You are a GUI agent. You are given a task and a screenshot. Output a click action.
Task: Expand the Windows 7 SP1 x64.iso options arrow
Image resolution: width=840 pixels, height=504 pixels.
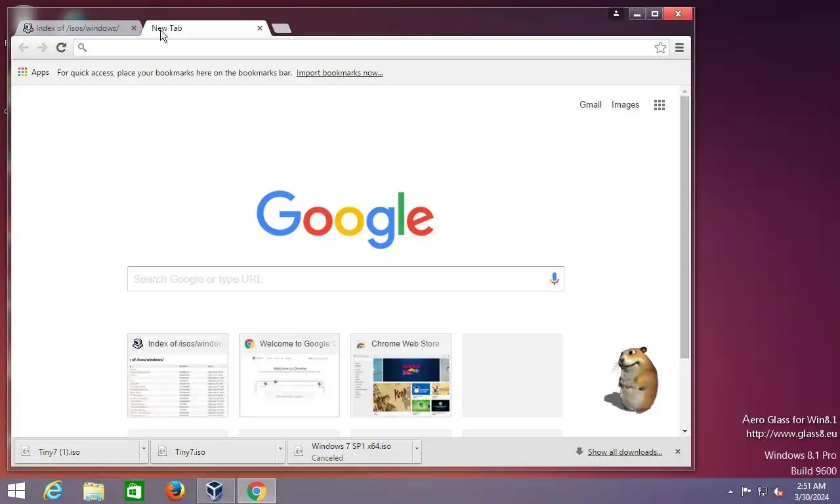[x=417, y=451]
